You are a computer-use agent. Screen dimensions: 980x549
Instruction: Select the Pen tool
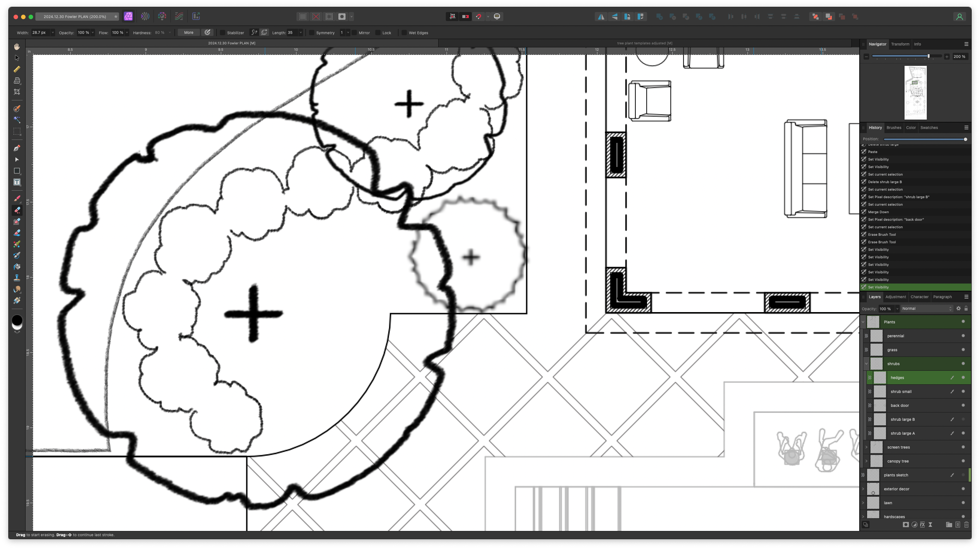pyautogui.click(x=17, y=148)
